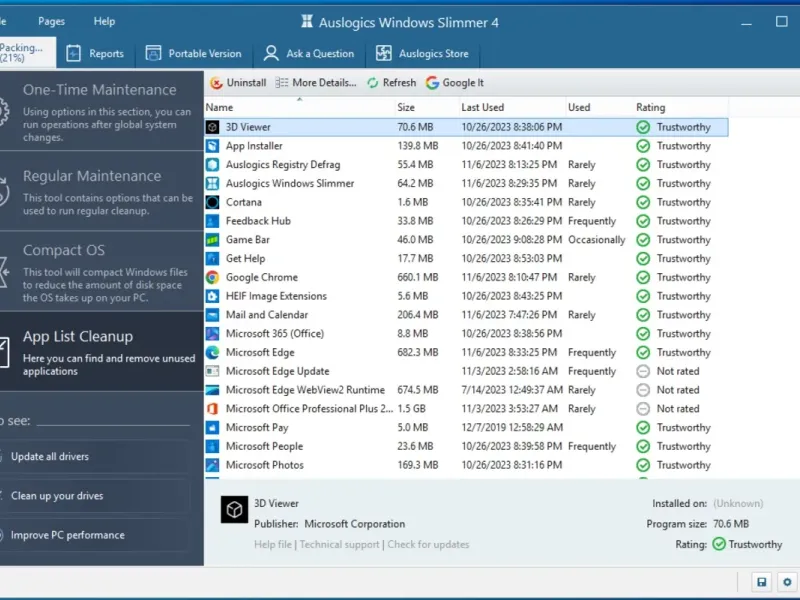This screenshot has width=800, height=600.
Task: Click the Google Chrome icon in the list
Action: tap(212, 278)
